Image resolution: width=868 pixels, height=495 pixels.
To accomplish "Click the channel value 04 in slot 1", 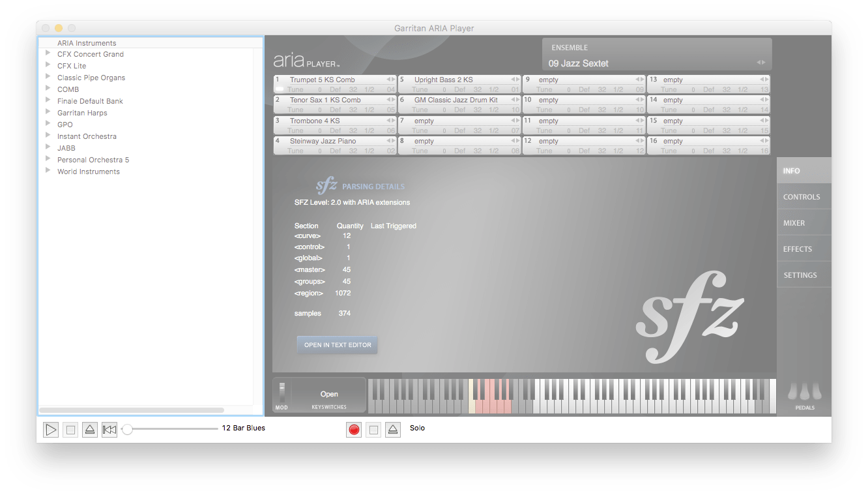I will coord(390,89).
